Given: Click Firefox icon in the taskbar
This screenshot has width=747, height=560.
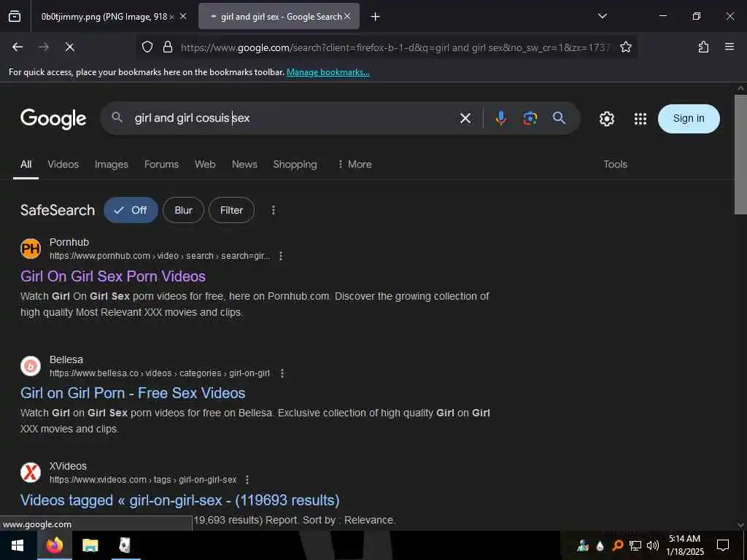Looking at the screenshot, I should [54, 545].
